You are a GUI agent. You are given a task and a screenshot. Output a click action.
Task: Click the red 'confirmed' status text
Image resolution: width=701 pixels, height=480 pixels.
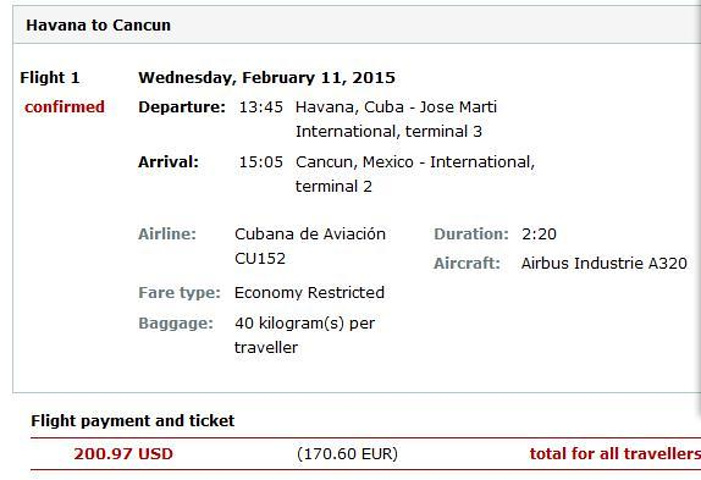[64, 107]
